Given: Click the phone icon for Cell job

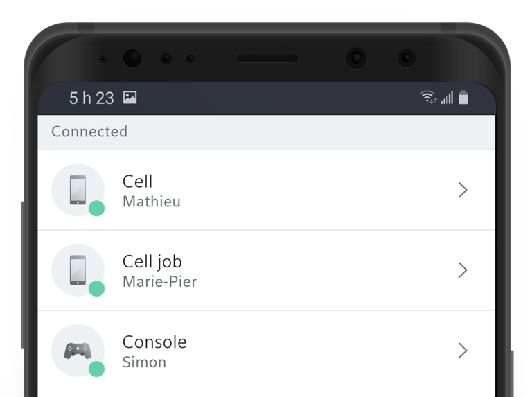Looking at the screenshot, I should point(78,270).
